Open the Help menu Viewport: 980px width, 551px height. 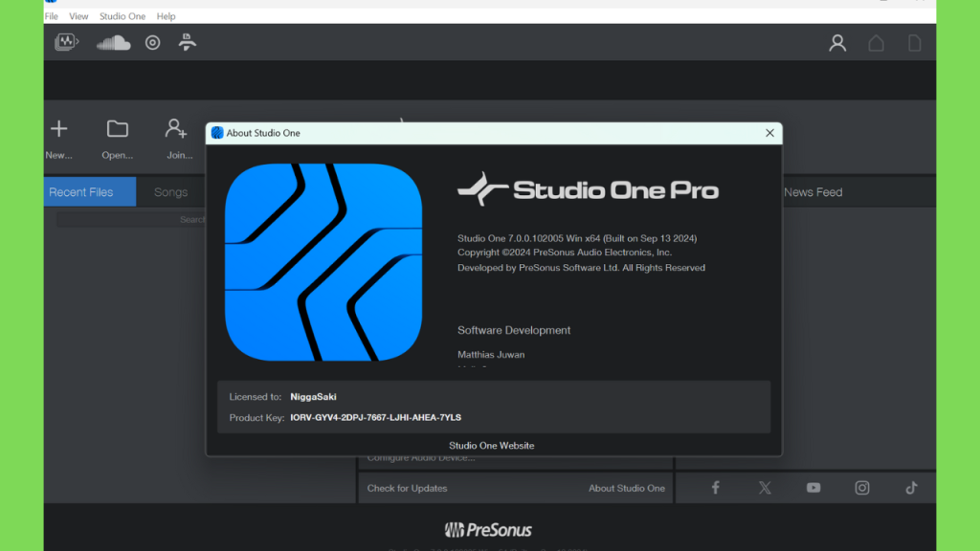(x=166, y=16)
